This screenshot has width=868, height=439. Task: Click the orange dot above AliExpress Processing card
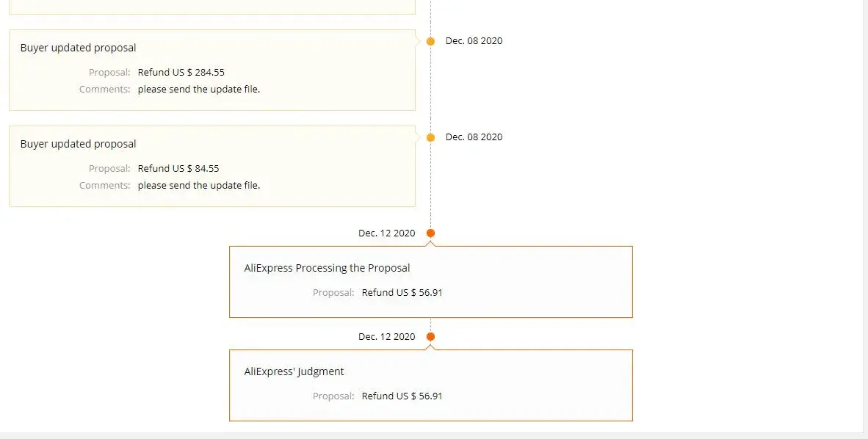[x=430, y=233]
